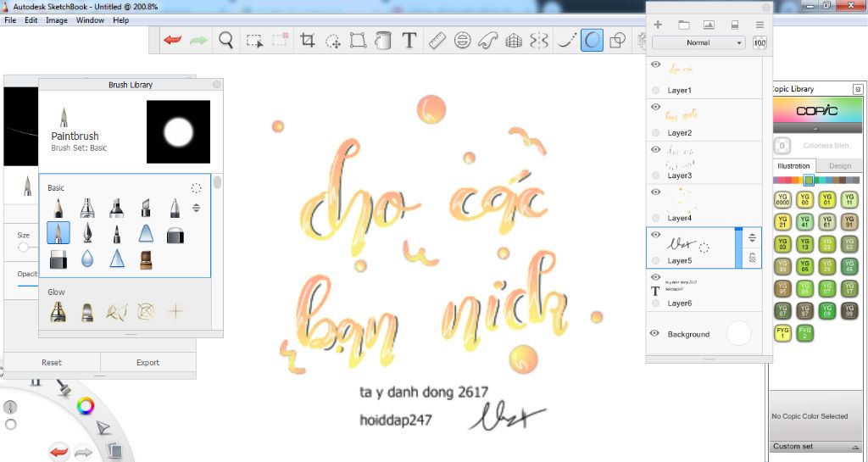Open the Ruler tool

tap(437, 40)
